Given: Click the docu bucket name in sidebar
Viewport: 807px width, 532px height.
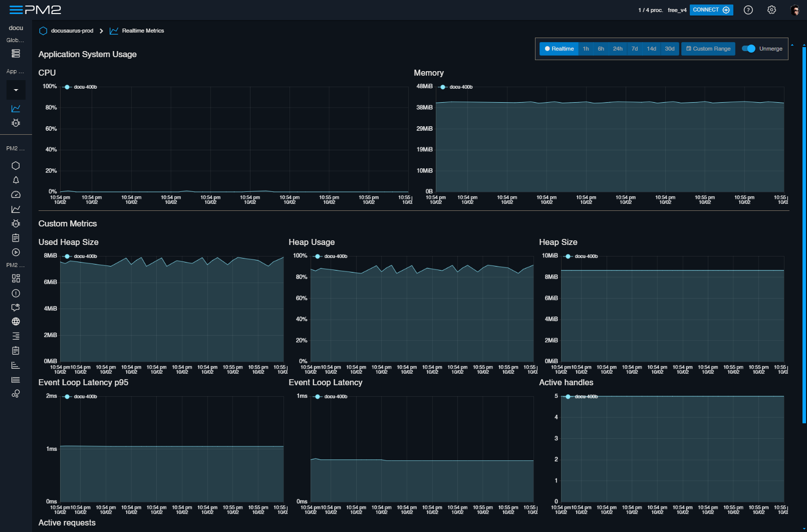Looking at the screenshot, I should point(16,28).
